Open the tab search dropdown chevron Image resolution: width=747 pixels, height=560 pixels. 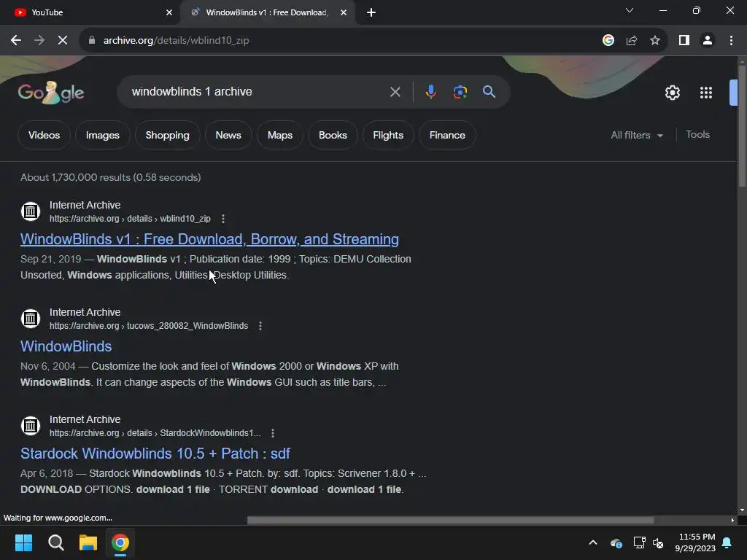coord(630,10)
